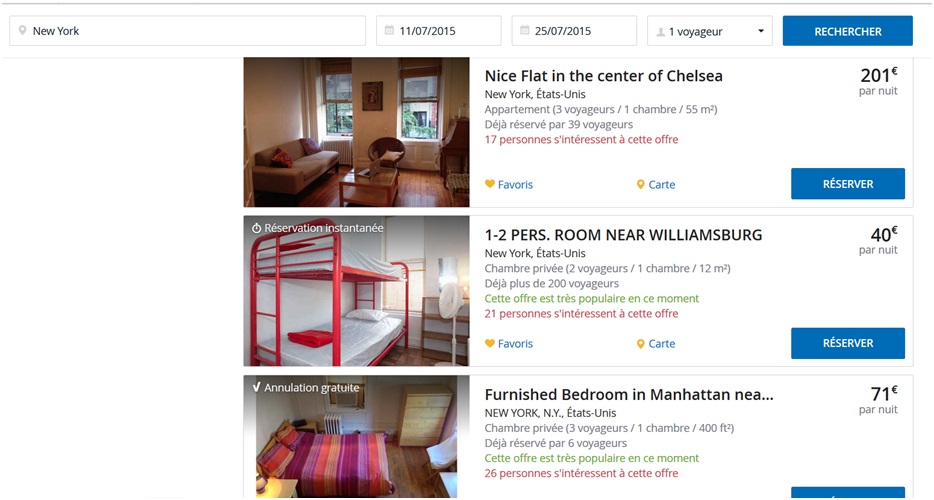Image resolution: width=934 pixels, height=500 pixels.
Task: Click the map pin Carte icon for the Williamsburg room
Action: click(640, 344)
